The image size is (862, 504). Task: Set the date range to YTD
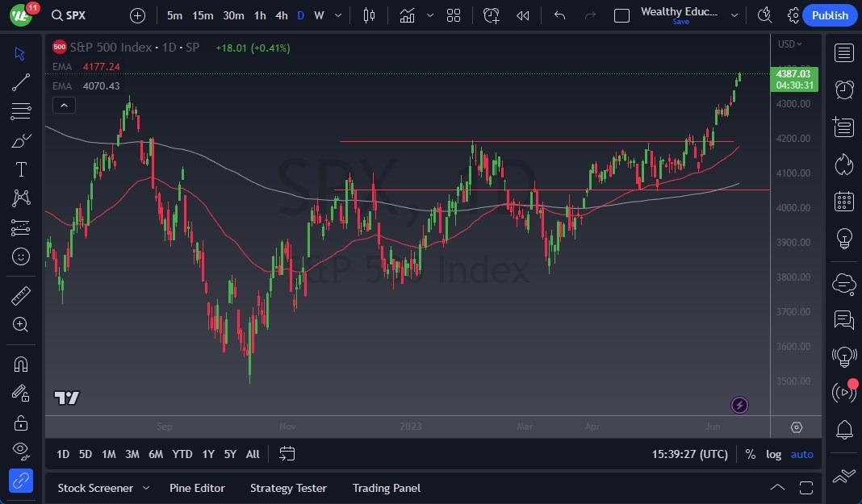(x=182, y=454)
